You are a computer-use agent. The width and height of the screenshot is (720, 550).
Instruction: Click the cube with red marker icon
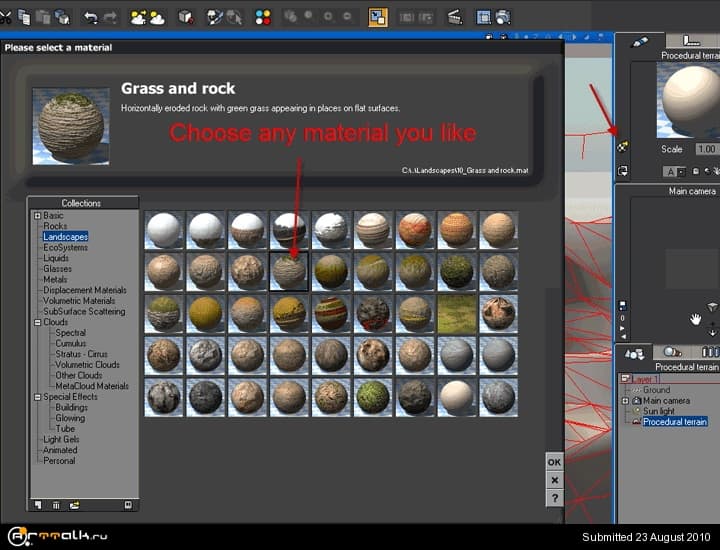(x=186, y=17)
